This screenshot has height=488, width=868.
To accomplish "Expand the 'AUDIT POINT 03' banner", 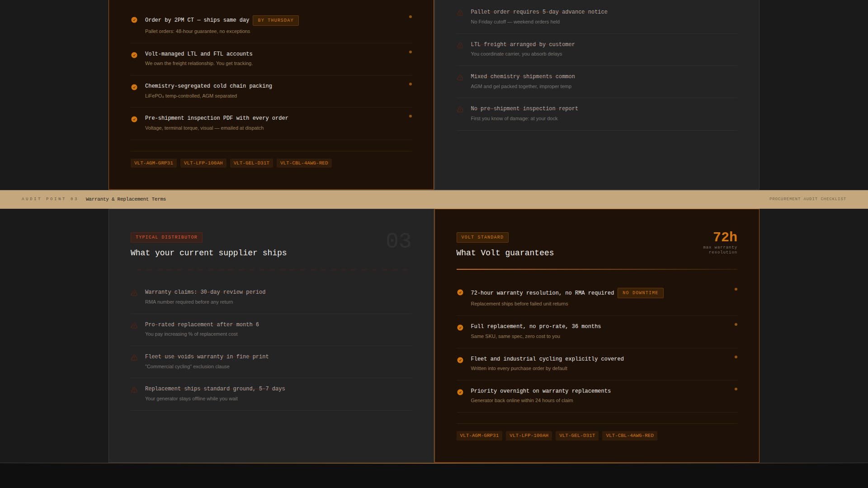I will coord(50,199).
